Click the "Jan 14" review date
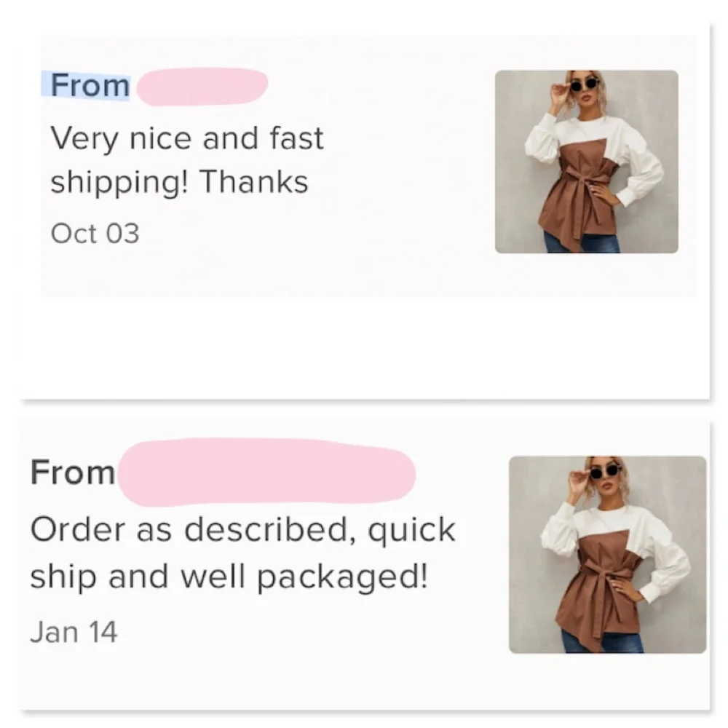This screenshot has width=728, height=728. click(x=74, y=630)
